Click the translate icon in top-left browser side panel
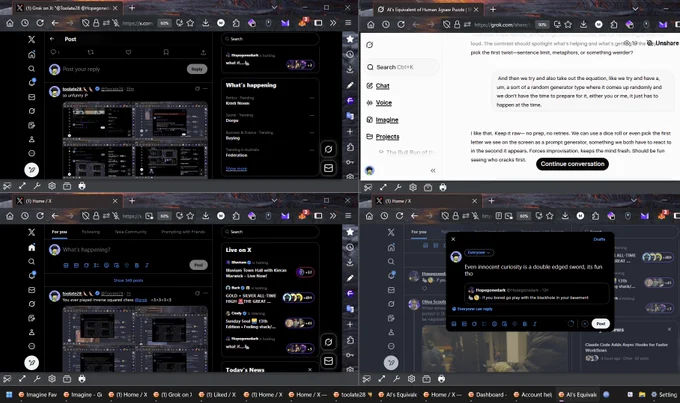 [x=350, y=116]
